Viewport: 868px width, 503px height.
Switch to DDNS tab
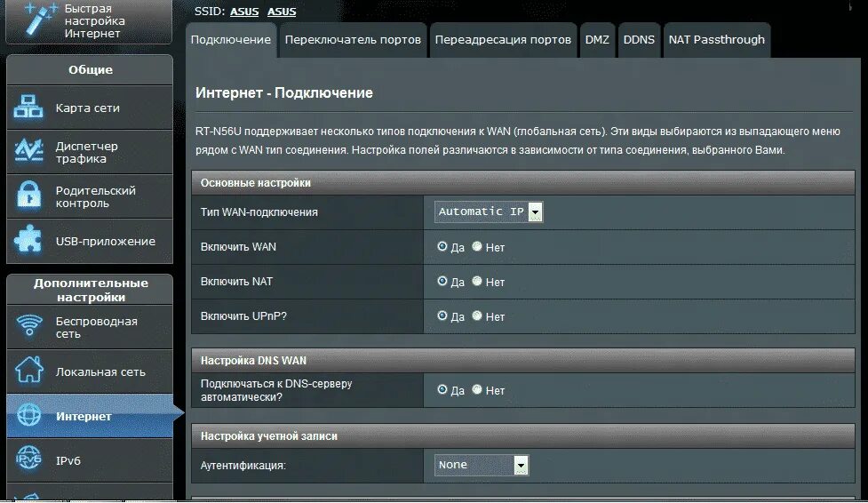point(639,40)
